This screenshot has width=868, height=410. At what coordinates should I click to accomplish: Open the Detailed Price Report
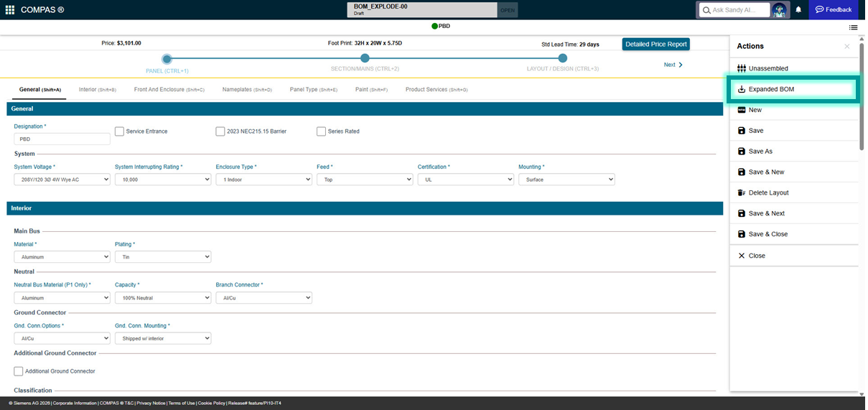pyautogui.click(x=656, y=45)
